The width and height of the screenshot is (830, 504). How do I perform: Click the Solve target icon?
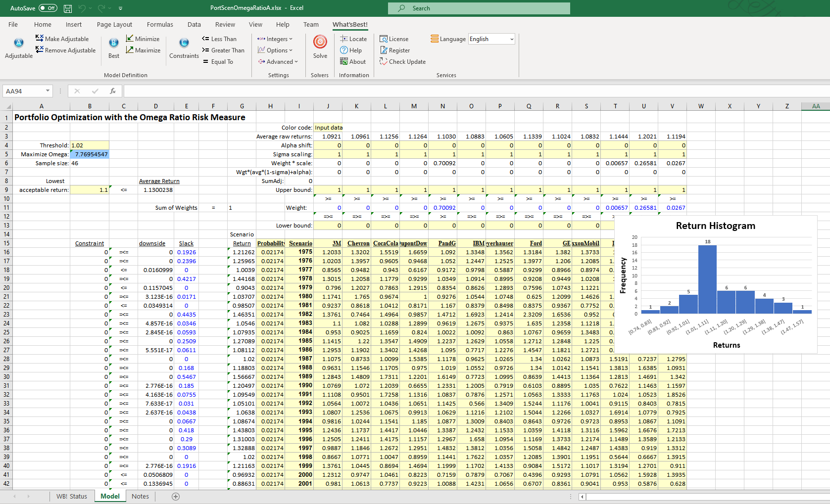tap(320, 43)
